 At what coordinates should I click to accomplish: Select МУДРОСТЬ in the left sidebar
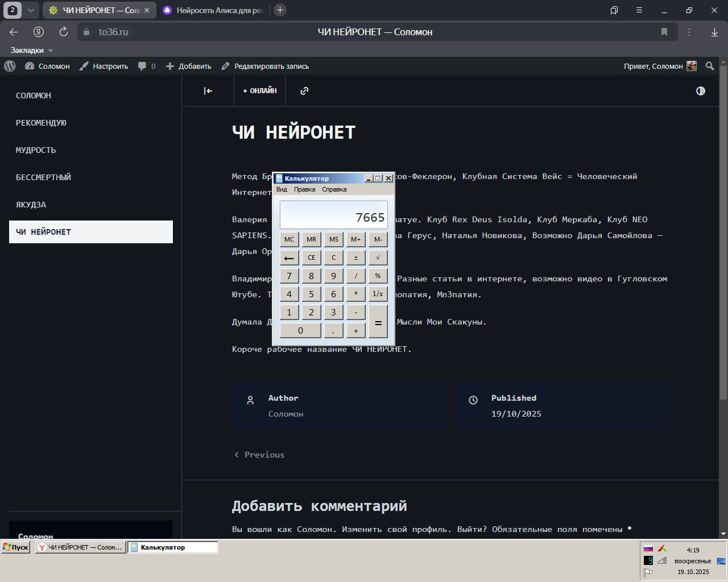coord(36,150)
